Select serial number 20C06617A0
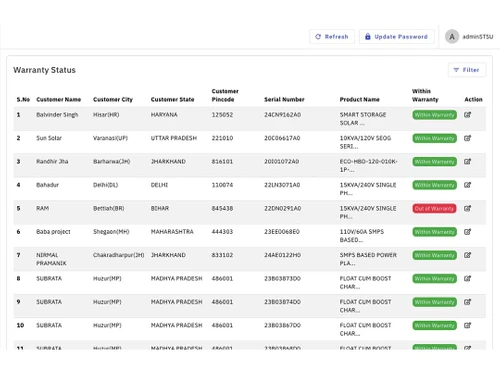 tap(282, 138)
